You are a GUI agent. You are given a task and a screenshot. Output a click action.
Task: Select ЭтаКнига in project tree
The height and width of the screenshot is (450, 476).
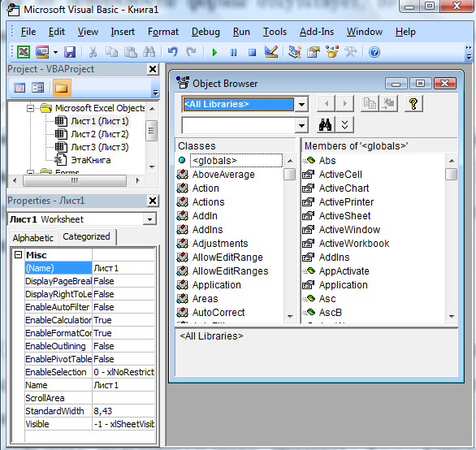pos(90,160)
